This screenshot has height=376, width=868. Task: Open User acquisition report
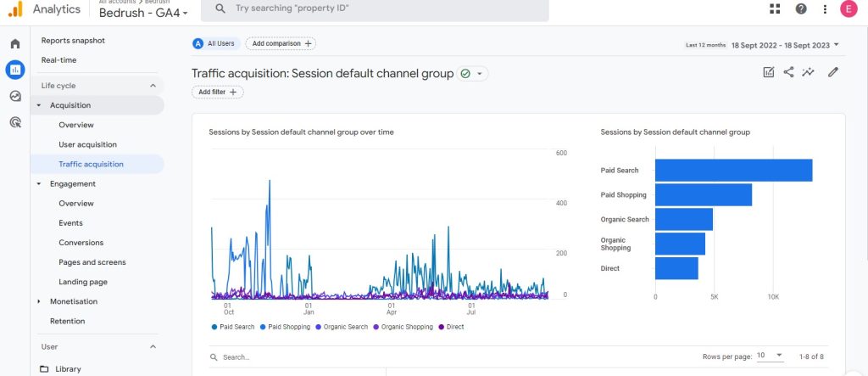pos(87,145)
